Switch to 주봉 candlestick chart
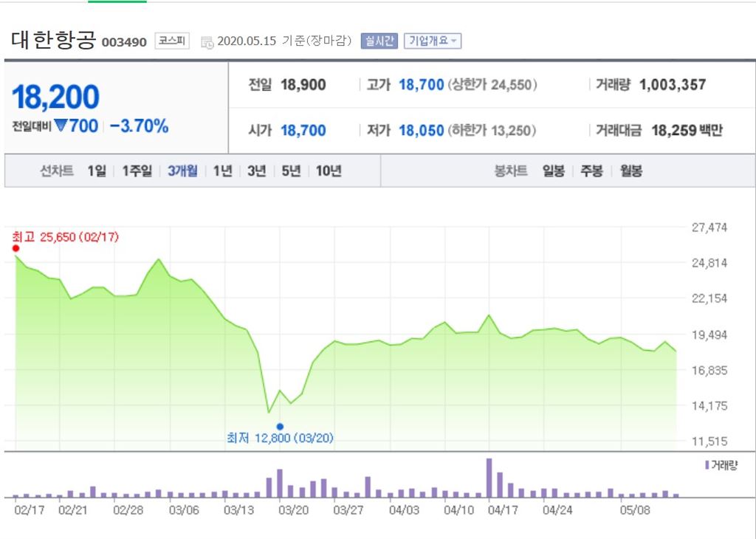 591,171
